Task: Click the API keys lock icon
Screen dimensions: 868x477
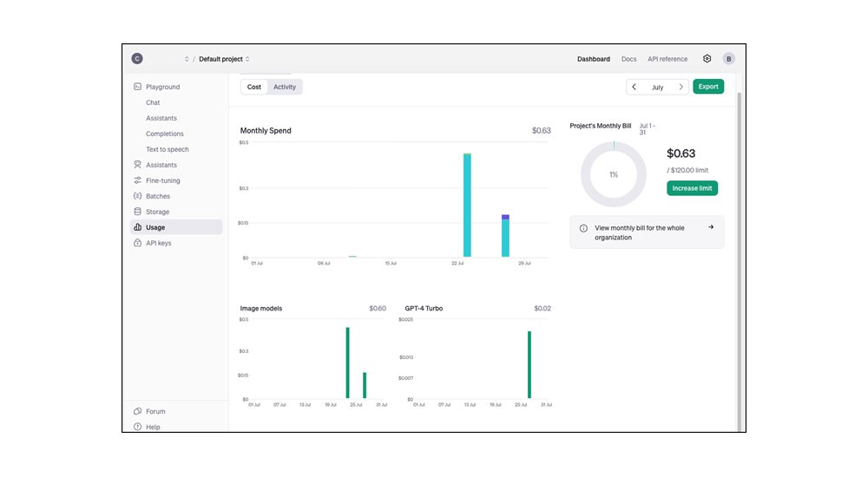Action: [x=137, y=243]
